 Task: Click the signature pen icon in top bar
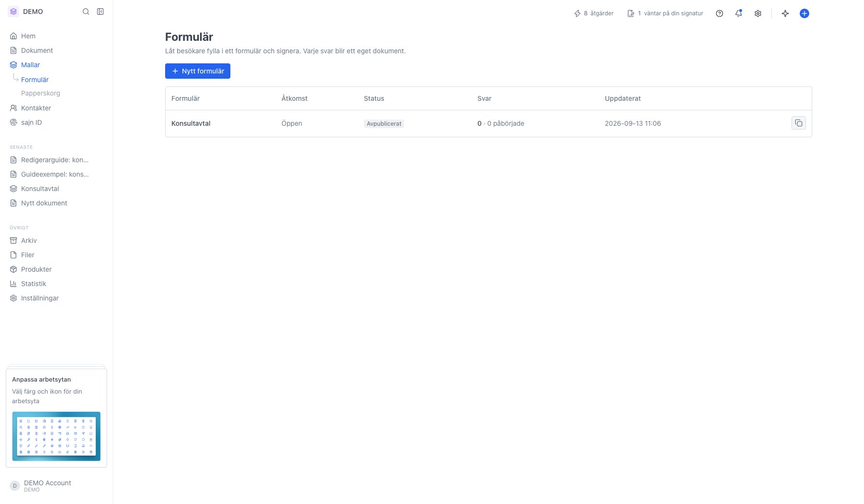click(x=631, y=13)
